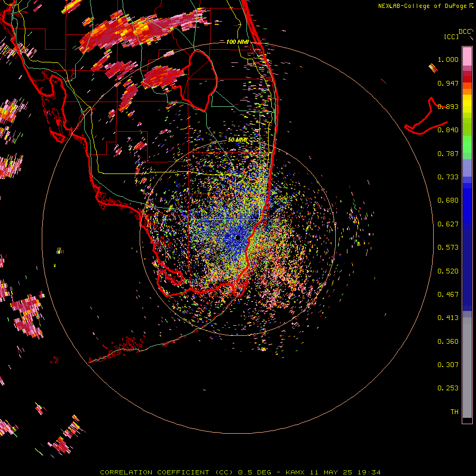Click the 0.360 legend value
Viewport: 476px width, 476px height.
click(448, 342)
